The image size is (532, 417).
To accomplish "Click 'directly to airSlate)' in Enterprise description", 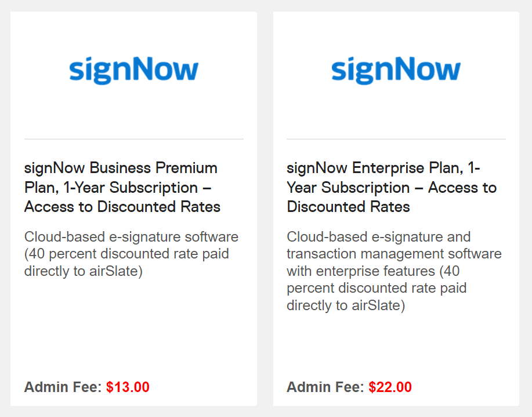I will 346,305.
